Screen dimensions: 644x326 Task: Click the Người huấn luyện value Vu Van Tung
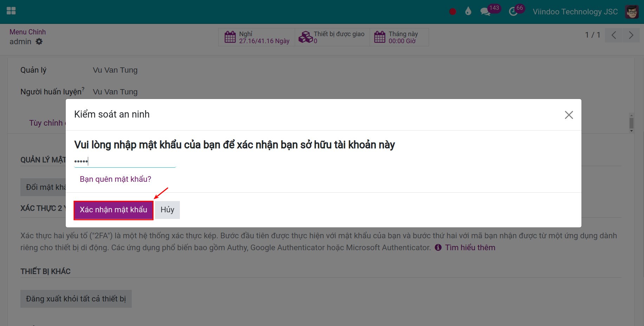pos(115,92)
